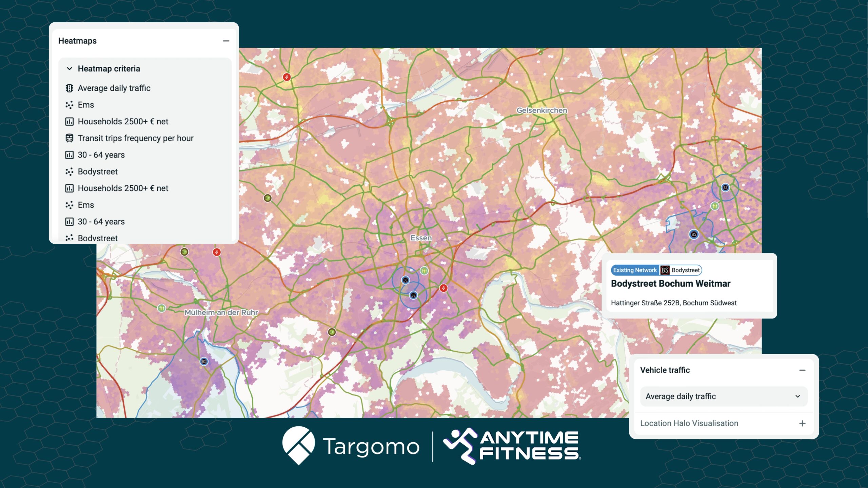
Task: Click the Gelsenkirchen city label on the map
Action: [541, 110]
